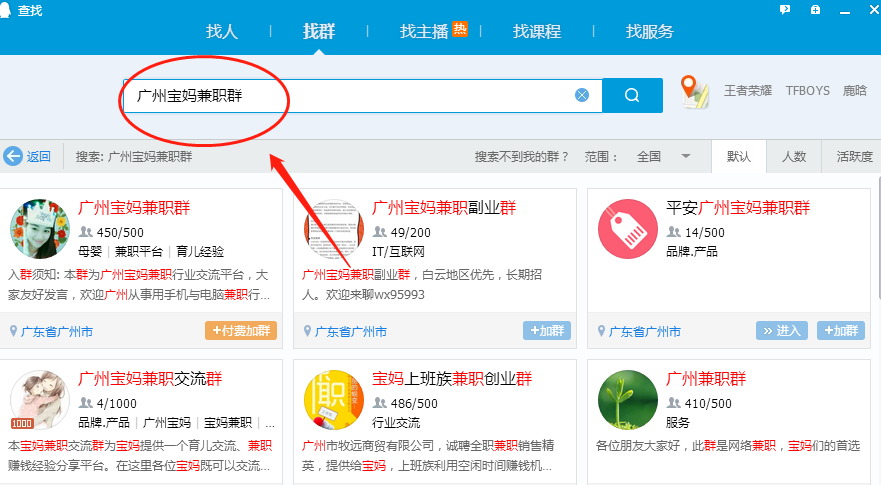Switch to the 找群 tab
This screenshot has height=485, width=881.
tap(319, 31)
